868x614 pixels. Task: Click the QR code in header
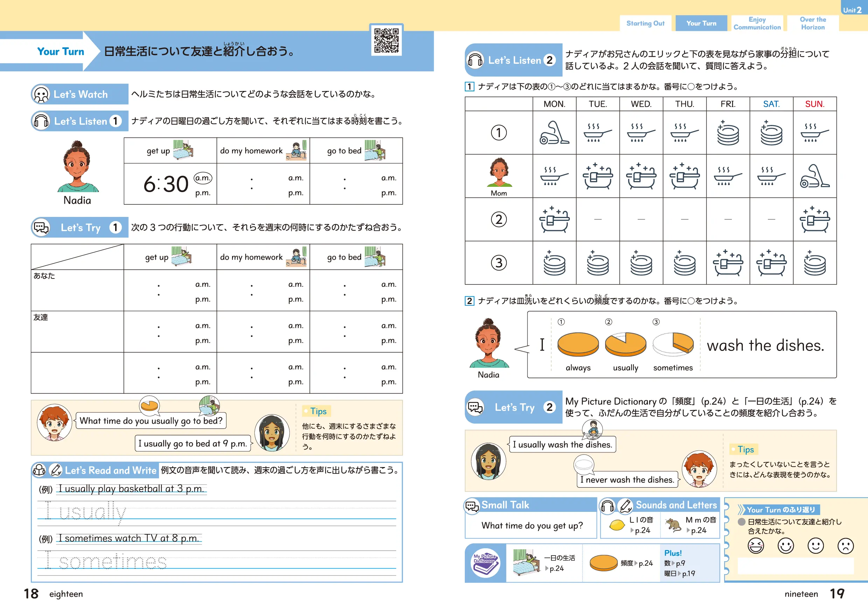tap(386, 40)
